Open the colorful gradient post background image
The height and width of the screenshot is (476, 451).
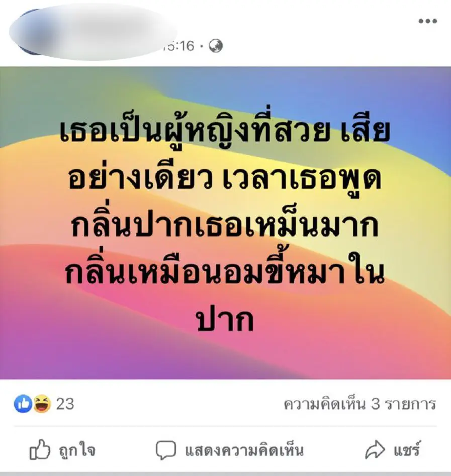coord(225,223)
